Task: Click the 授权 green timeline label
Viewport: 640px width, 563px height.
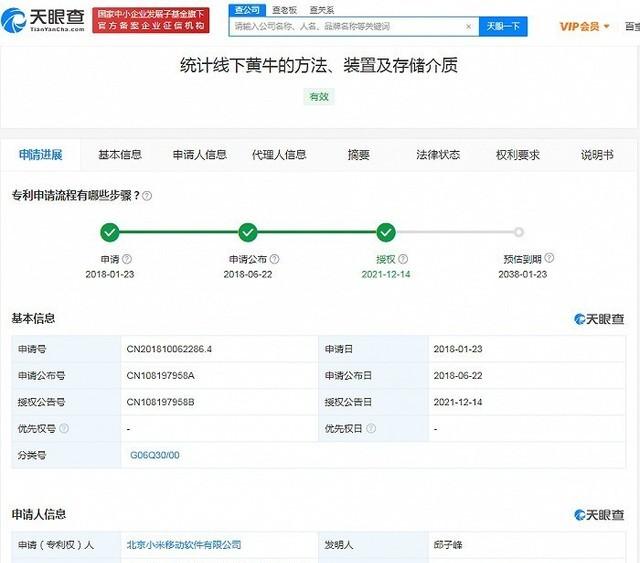Action: [386, 259]
